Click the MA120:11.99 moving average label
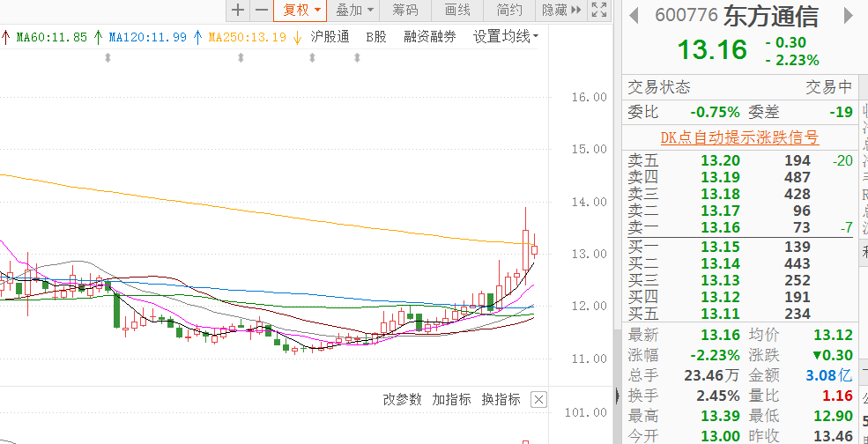The image size is (868, 444). [x=147, y=38]
